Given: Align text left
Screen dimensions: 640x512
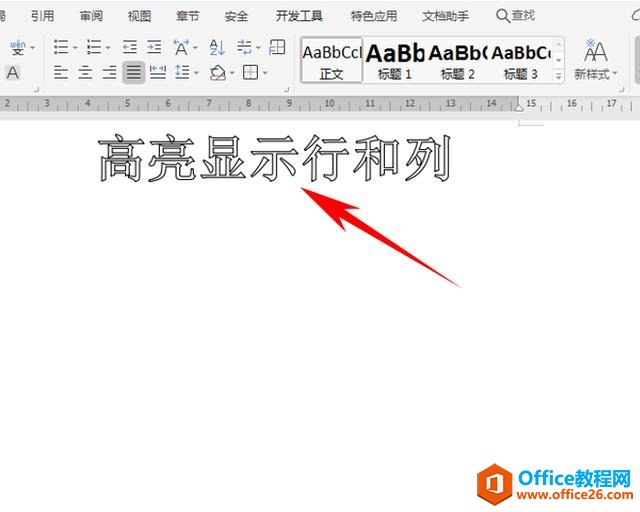Looking at the screenshot, I should [x=61, y=73].
